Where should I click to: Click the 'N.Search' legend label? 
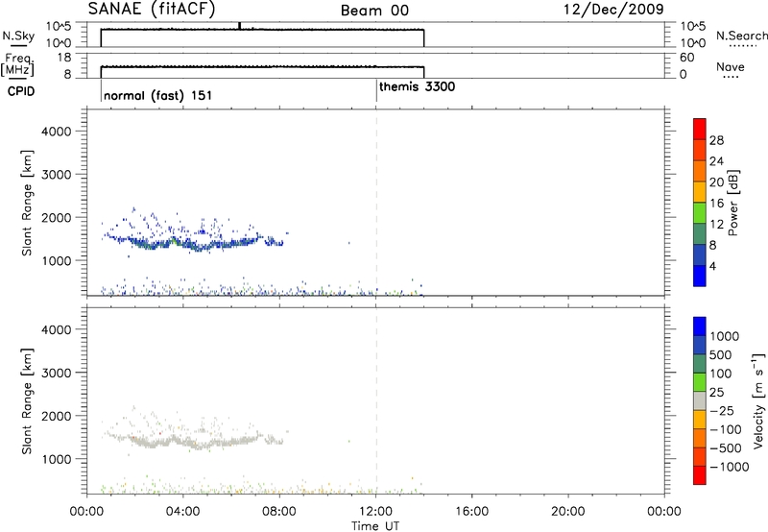pyautogui.click(x=741, y=36)
